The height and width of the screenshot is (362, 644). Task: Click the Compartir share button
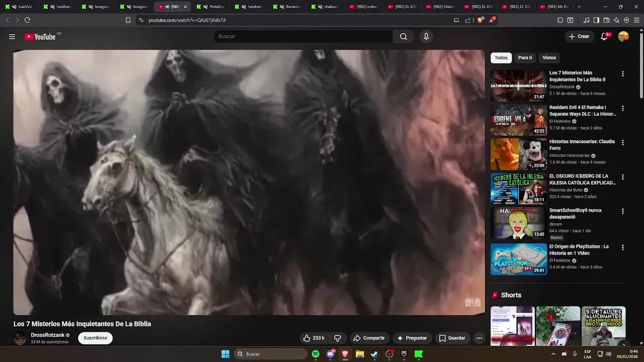(x=369, y=338)
